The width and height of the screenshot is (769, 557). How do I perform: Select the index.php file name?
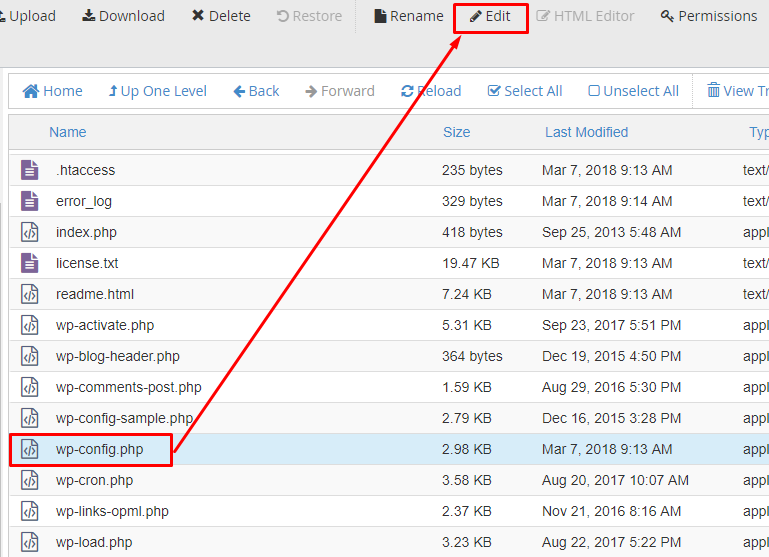[86, 232]
